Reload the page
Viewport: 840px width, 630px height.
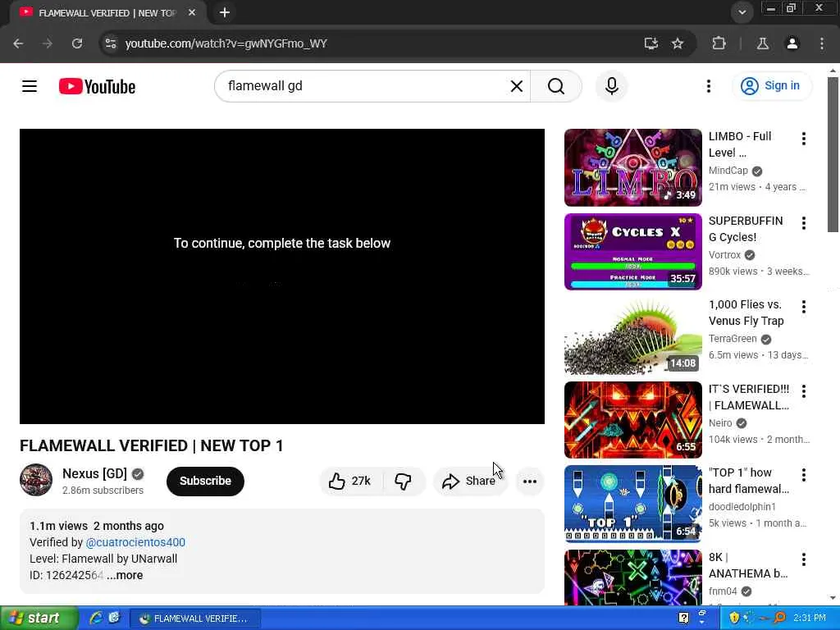[x=77, y=43]
